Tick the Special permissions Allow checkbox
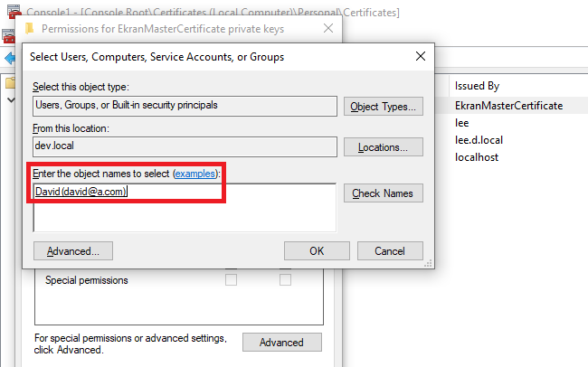 click(x=231, y=280)
